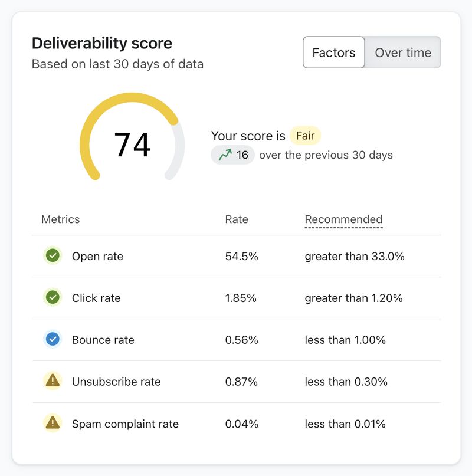Click the 1.85% click rate value

241,298
